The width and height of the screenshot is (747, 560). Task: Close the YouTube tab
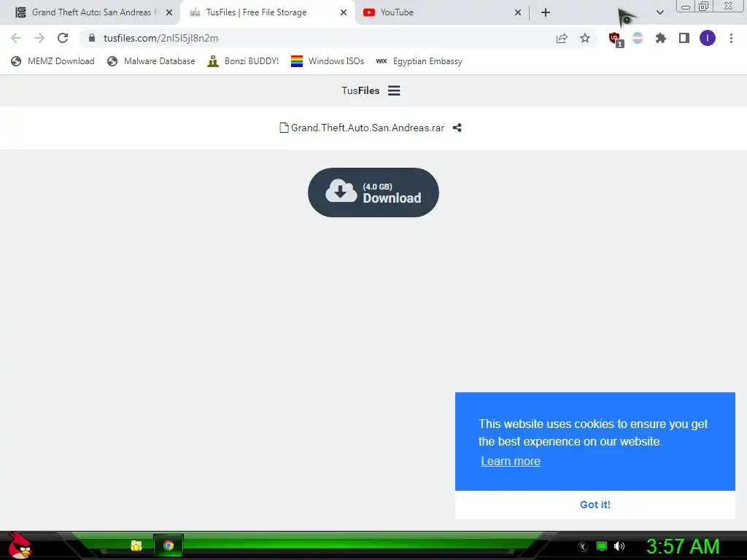coord(518,12)
